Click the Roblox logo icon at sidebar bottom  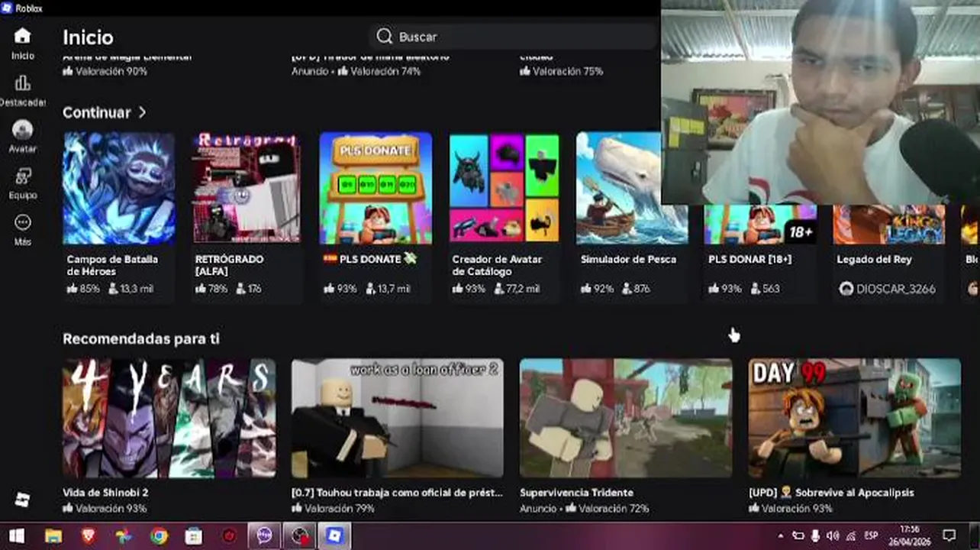point(23,500)
